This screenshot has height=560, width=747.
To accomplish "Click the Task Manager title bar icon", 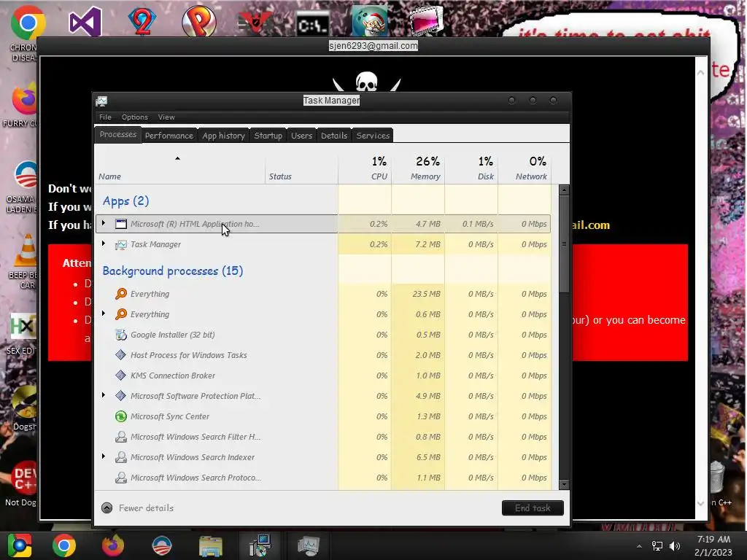I will (101, 101).
